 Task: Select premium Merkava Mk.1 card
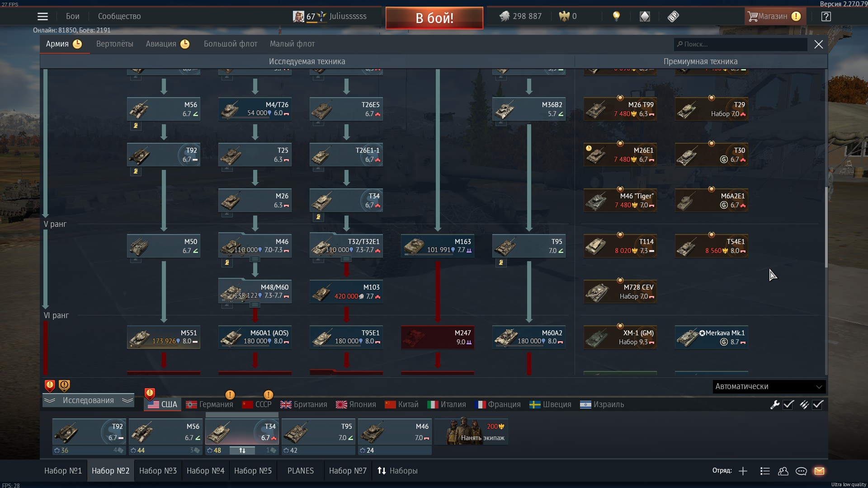pyautogui.click(x=712, y=338)
